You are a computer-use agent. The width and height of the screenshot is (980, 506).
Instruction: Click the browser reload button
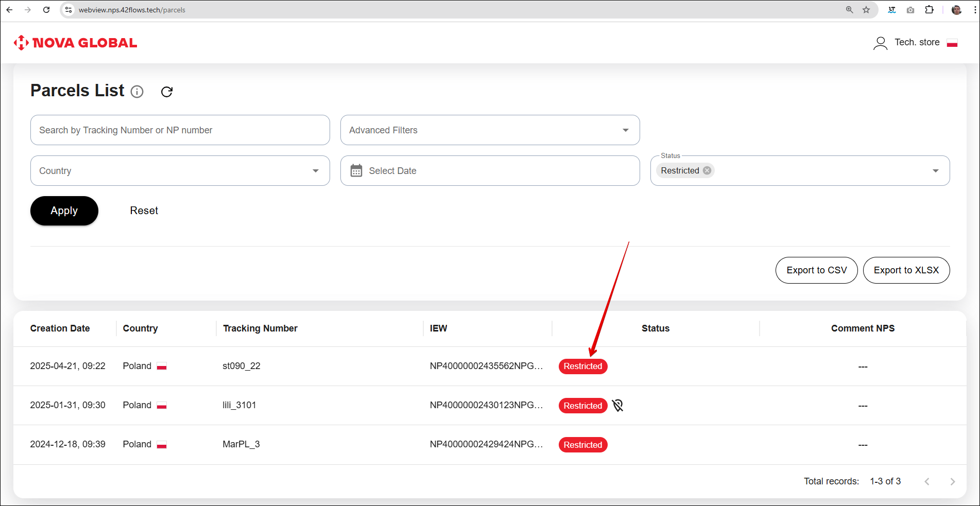pos(46,10)
